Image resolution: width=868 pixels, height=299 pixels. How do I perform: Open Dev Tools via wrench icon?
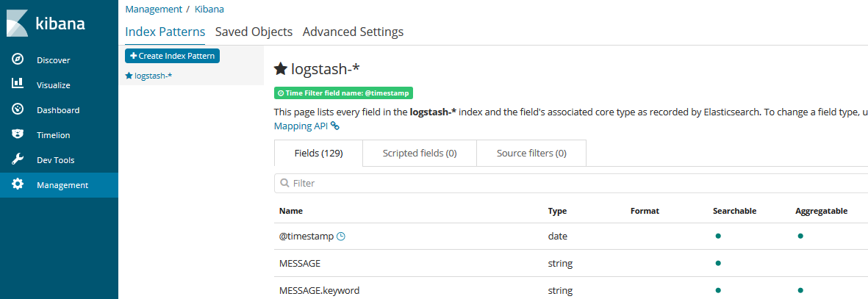18,159
